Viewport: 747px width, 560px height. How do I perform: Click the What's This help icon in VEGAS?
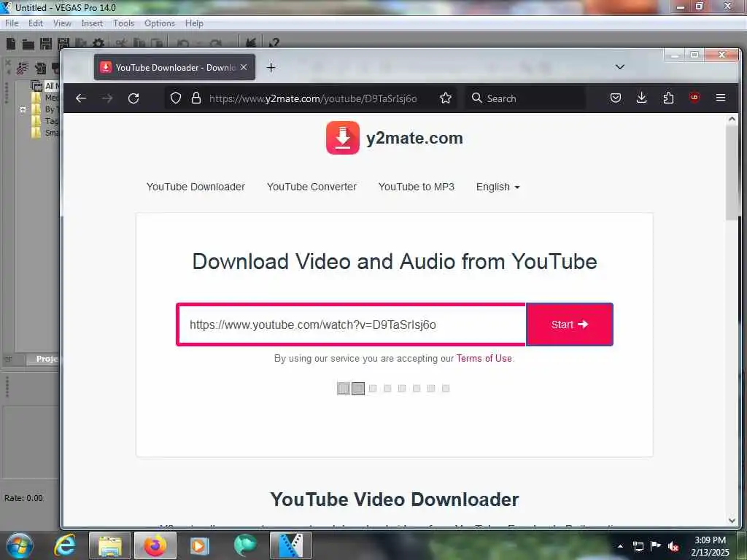[274, 43]
